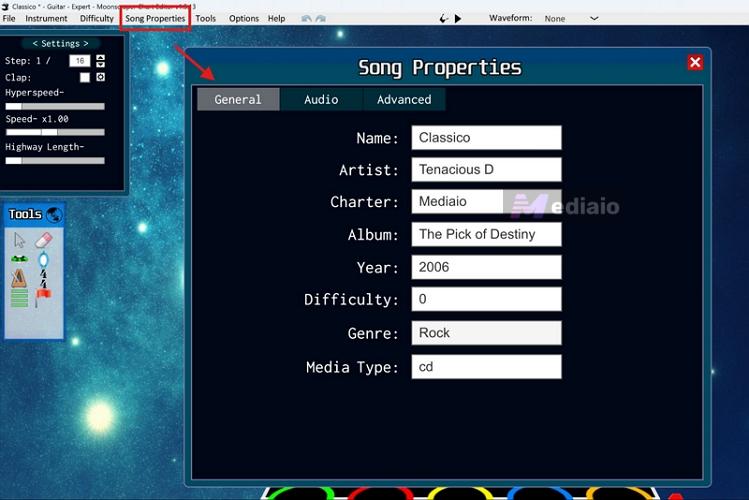Open the File menu
The height and width of the screenshot is (500, 749).
(9, 19)
